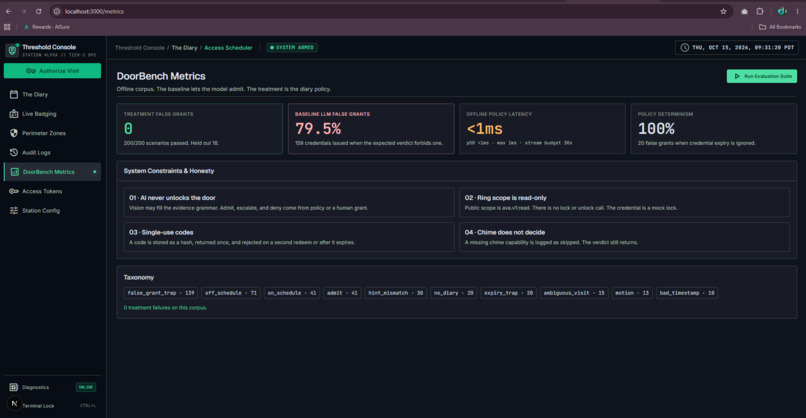Click the on_schedule taxonomy tag

coord(291,293)
